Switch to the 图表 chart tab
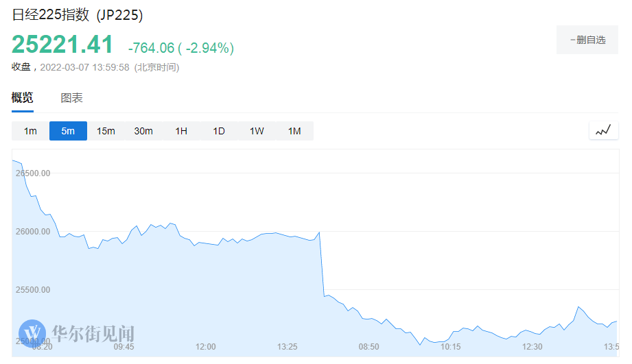 pos(72,98)
